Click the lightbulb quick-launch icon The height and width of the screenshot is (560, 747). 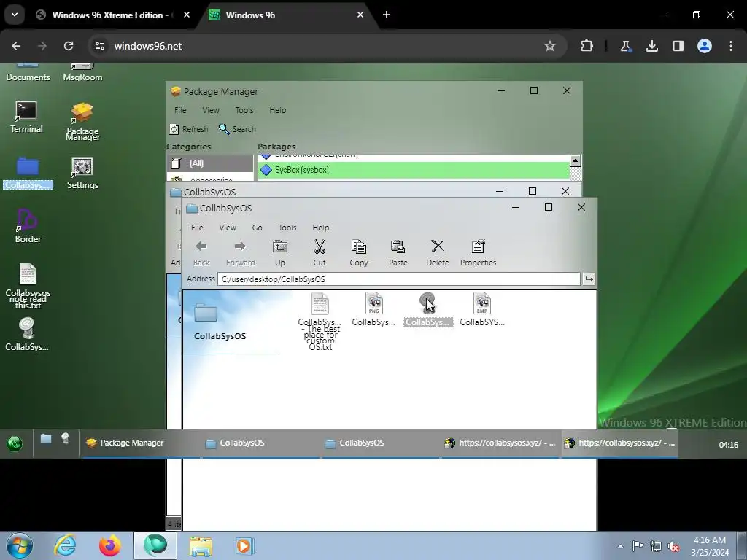click(65, 438)
